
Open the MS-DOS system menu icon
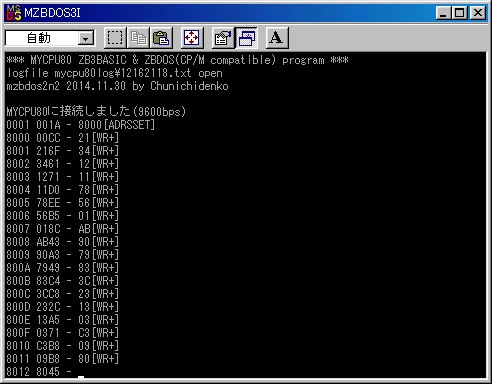14,13
